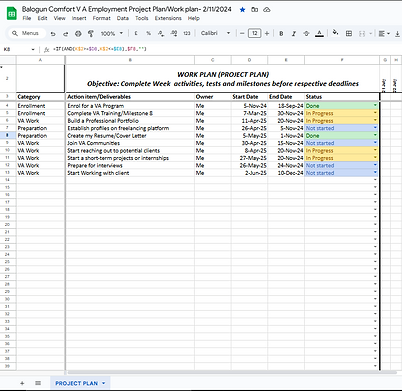
Task: Select the "Category" header cell
Action: coord(40,97)
